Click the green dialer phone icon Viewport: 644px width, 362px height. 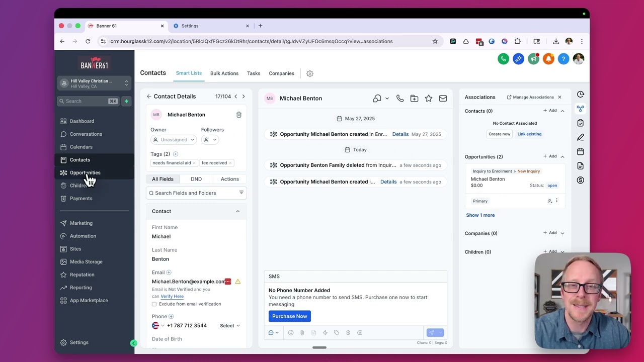pyautogui.click(x=503, y=59)
